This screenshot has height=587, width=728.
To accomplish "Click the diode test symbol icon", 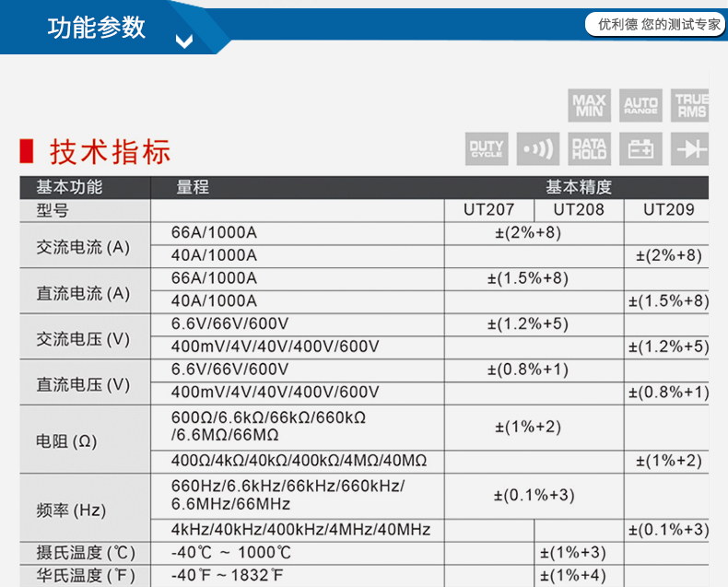I will click(690, 148).
